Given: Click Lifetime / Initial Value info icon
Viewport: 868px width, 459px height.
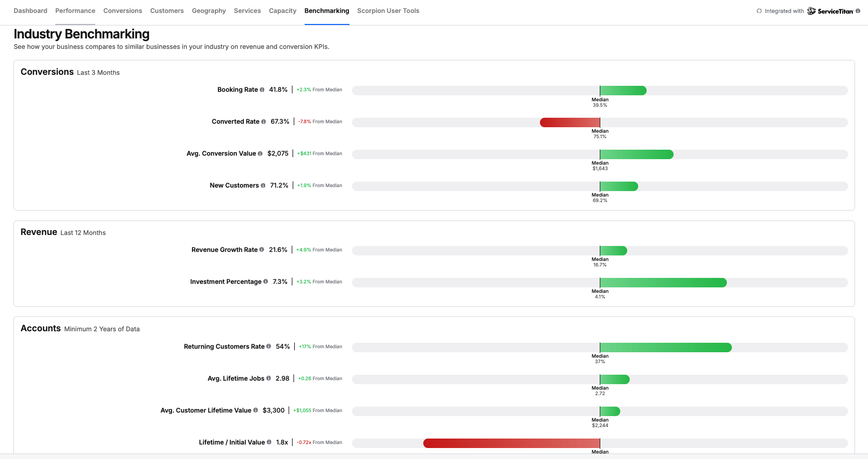Looking at the screenshot, I should click(x=269, y=443).
